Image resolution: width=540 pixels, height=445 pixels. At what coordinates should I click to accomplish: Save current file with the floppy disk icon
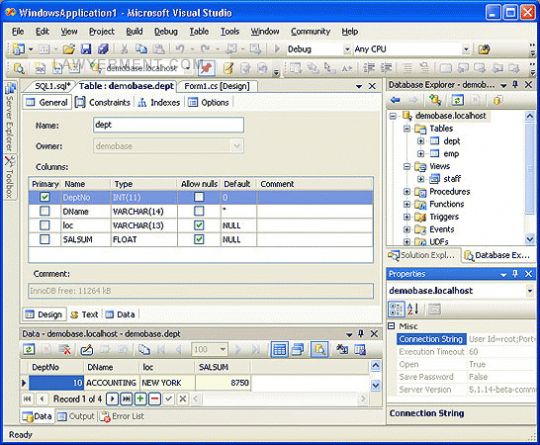click(86, 49)
